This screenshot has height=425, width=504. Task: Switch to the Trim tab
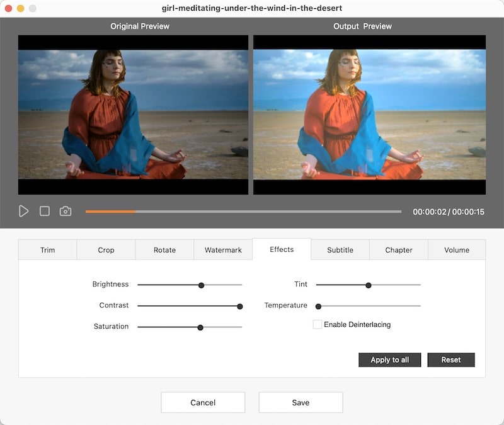click(47, 249)
